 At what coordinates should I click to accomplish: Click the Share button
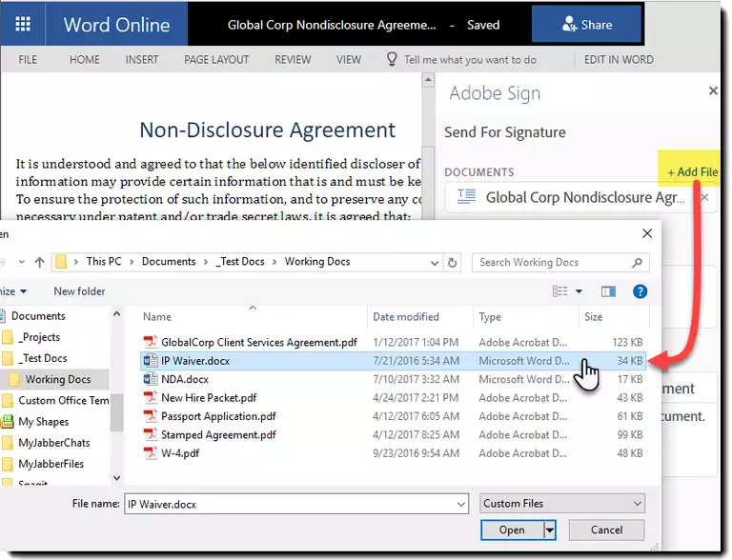585,26
